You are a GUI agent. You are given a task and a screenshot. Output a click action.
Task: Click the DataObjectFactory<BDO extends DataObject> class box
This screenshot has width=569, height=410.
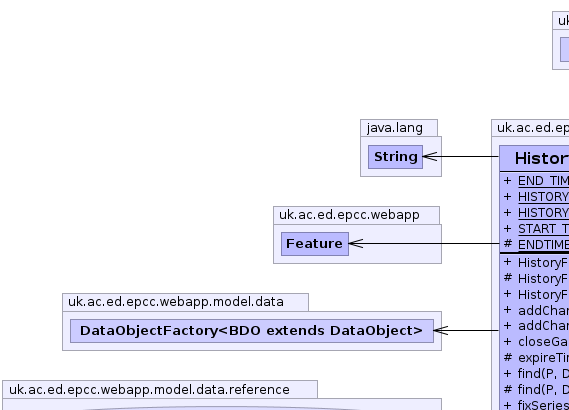[251, 331]
